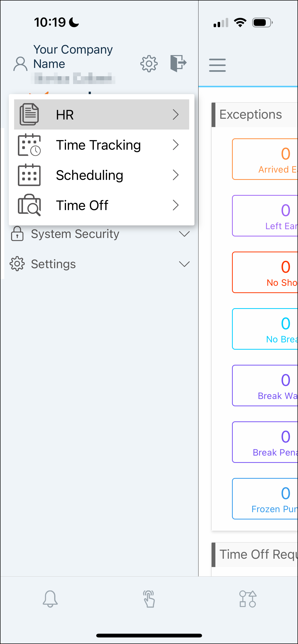Viewport: 298px width, 644px height.
Task: Tap the notifications bell icon
Action: click(x=50, y=599)
